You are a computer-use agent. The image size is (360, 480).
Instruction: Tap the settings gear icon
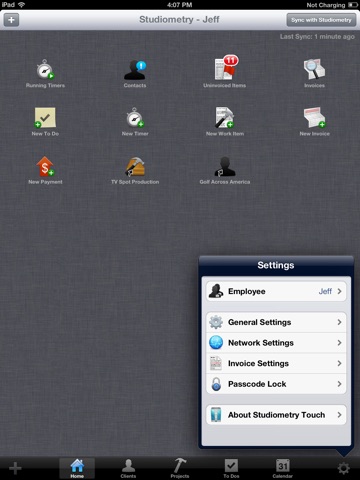tap(344, 468)
